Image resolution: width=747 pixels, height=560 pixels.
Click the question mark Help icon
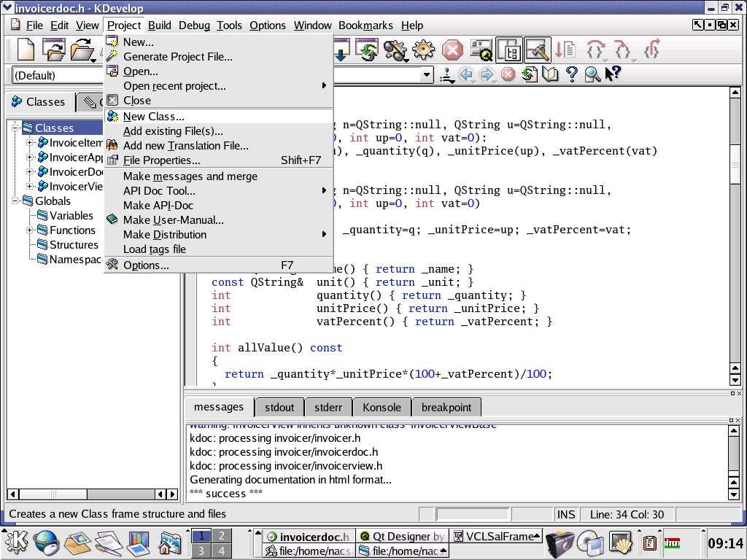571,75
